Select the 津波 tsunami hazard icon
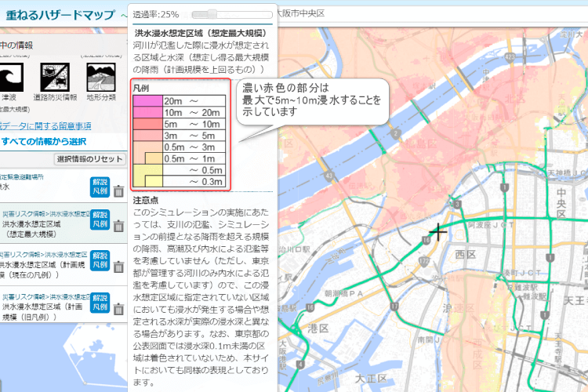 (11, 78)
